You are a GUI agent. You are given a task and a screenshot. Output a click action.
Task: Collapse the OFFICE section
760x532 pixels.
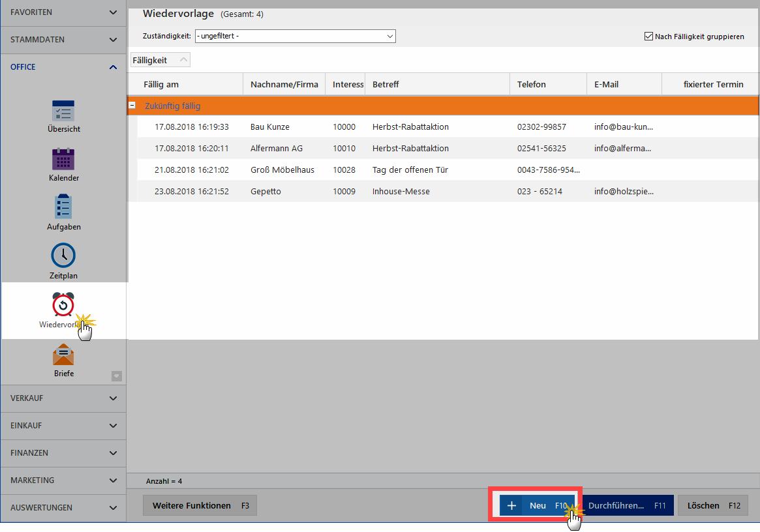coord(63,67)
